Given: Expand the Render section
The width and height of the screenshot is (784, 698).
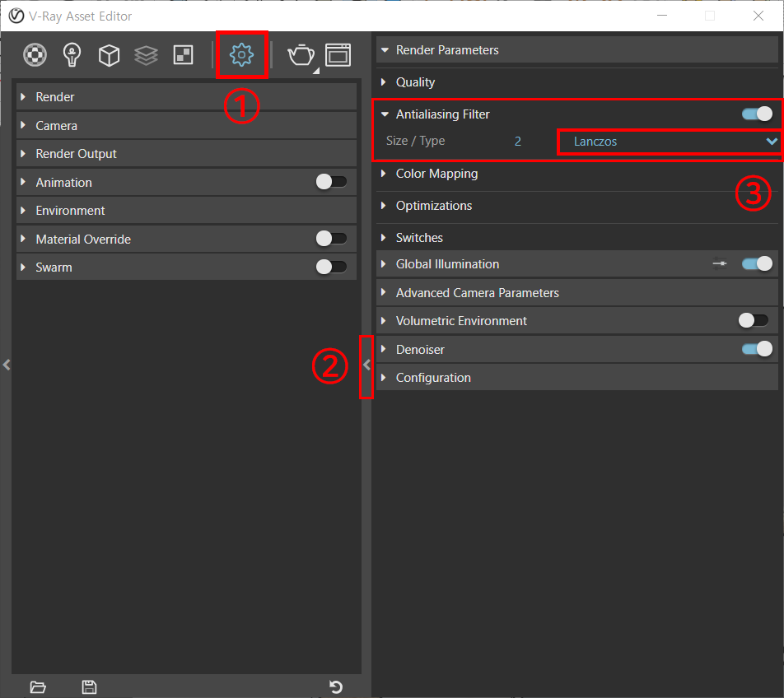Looking at the screenshot, I should tap(186, 97).
